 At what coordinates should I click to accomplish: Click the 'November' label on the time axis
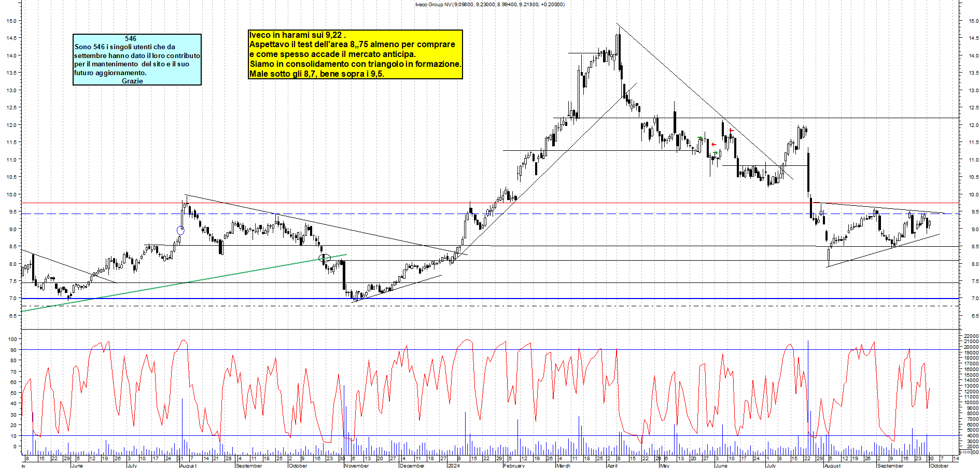pyautogui.click(x=357, y=465)
